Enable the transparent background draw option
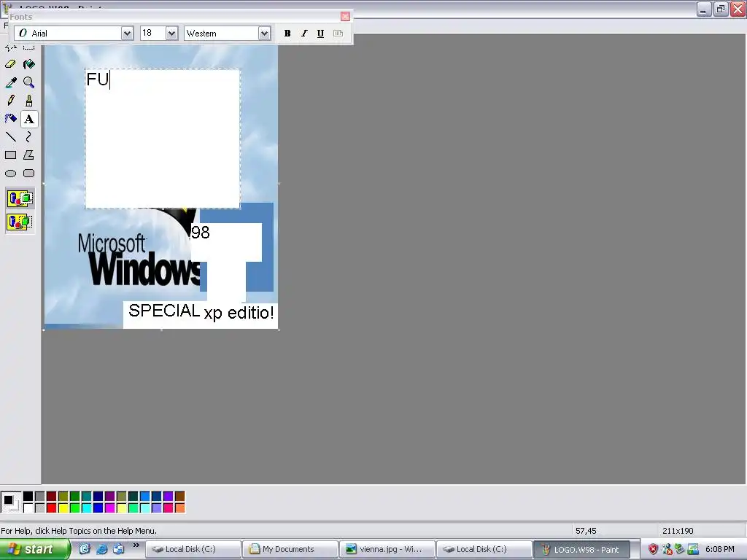This screenshot has width=747, height=560. click(20, 222)
